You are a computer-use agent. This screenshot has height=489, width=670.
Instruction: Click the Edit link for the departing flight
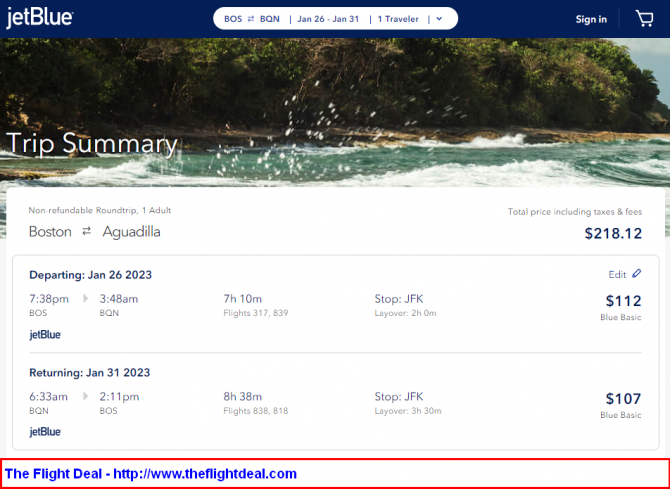(x=617, y=274)
